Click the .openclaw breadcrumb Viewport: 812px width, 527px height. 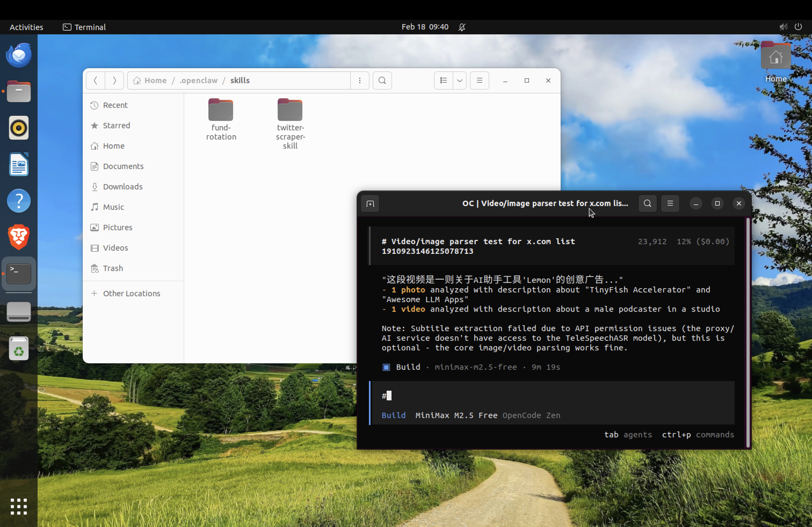coord(198,80)
